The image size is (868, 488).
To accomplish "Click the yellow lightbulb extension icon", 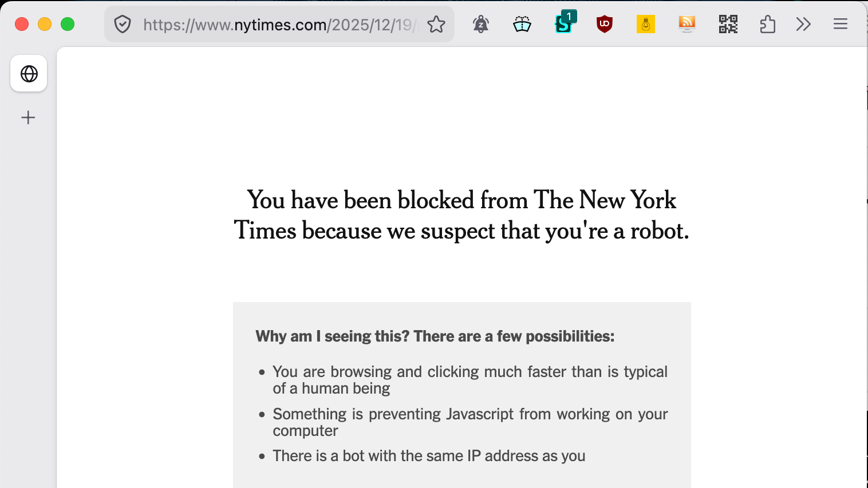I will tap(646, 24).
